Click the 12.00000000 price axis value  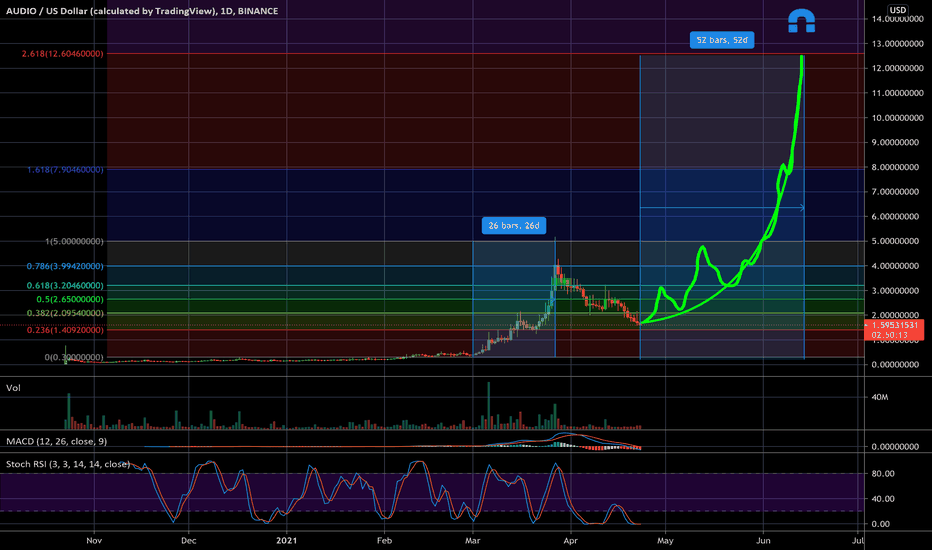tap(898, 68)
